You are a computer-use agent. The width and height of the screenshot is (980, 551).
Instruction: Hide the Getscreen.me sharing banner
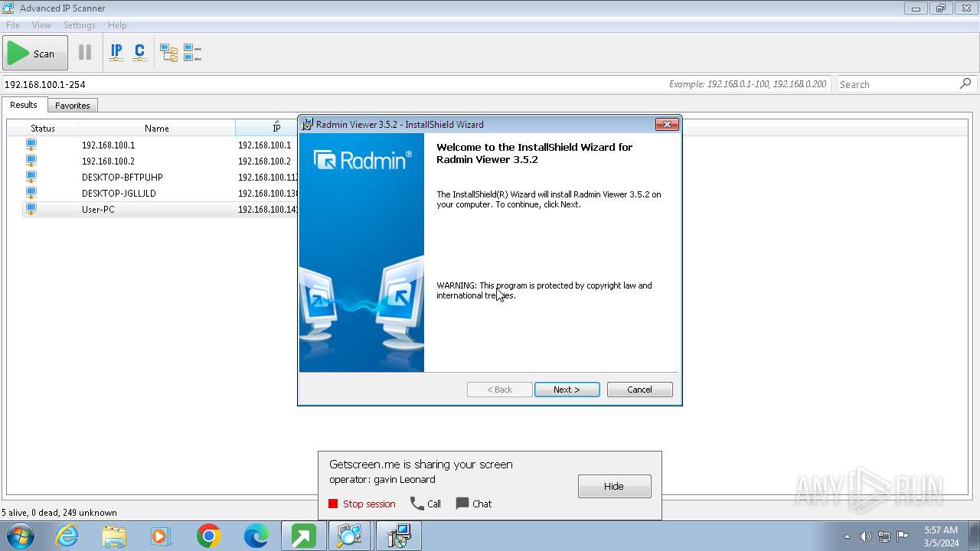point(614,486)
